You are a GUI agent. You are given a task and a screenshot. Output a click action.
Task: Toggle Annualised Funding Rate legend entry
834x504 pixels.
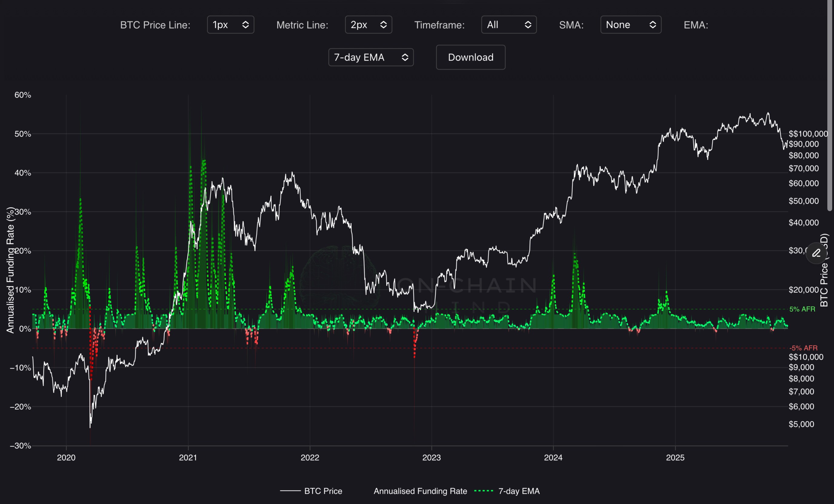coord(420,491)
